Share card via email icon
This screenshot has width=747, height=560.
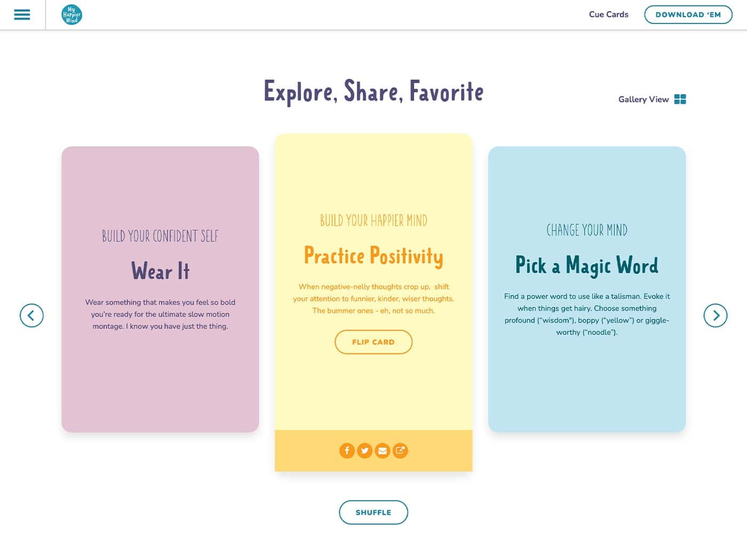tap(382, 451)
